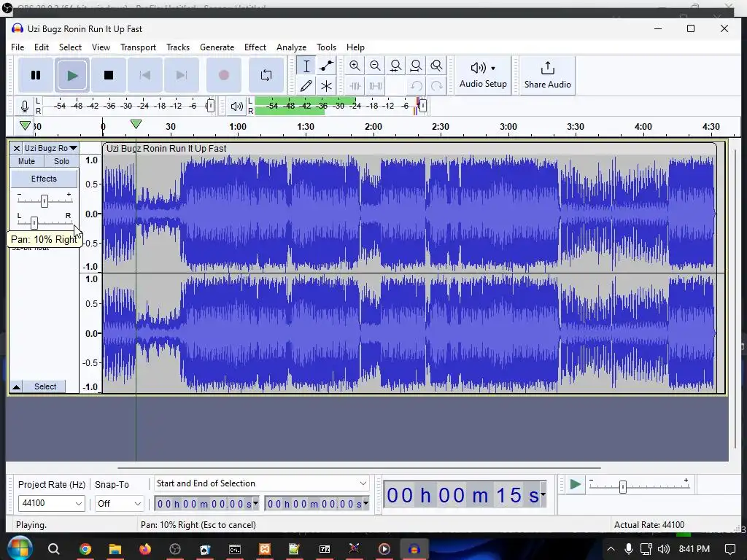The image size is (747, 560).
Task: Open the Transport menu
Action: (x=138, y=47)
